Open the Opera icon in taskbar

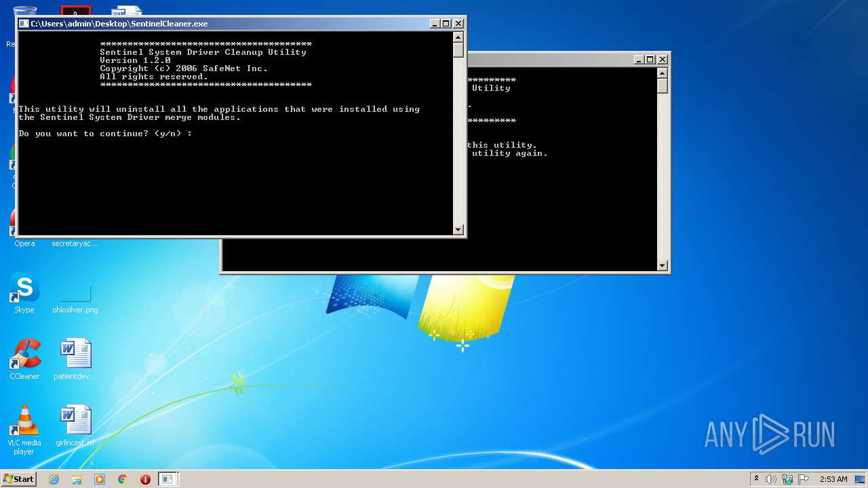[145, 479]
